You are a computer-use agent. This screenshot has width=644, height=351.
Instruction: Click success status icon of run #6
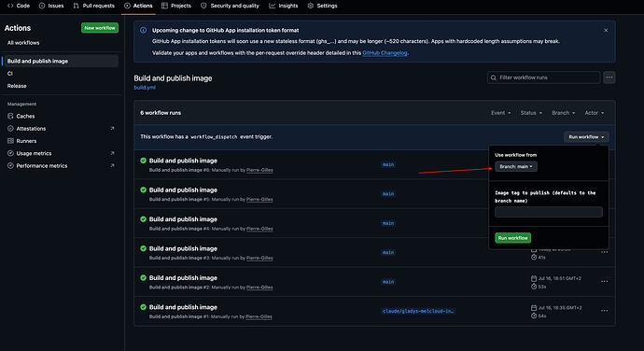144,161
